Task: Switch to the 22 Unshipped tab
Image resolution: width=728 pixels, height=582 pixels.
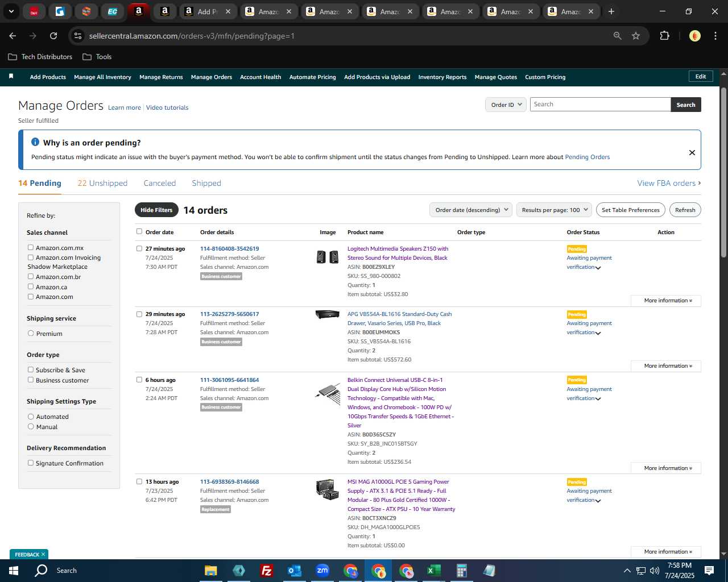Action: [102, 183]
